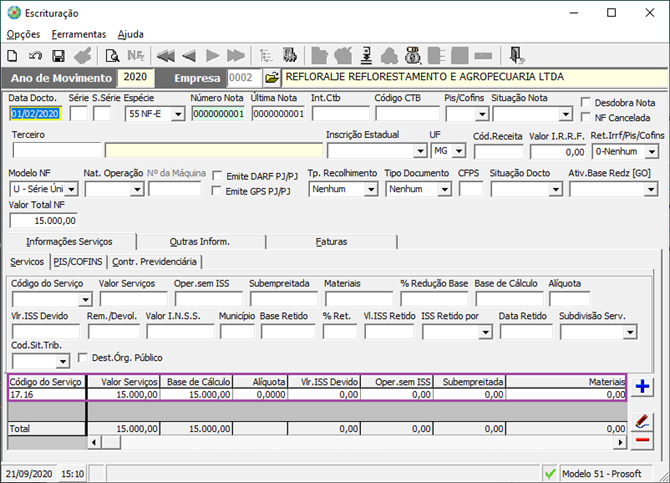The width and height of the screenshot is (670, 483).
Task: Go to previous record left arrow
Action: point(188,56)
